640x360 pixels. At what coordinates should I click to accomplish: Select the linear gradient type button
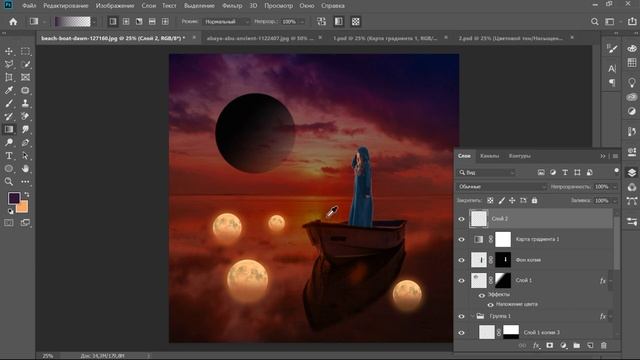pyautogui.click(x=113, y=22)
